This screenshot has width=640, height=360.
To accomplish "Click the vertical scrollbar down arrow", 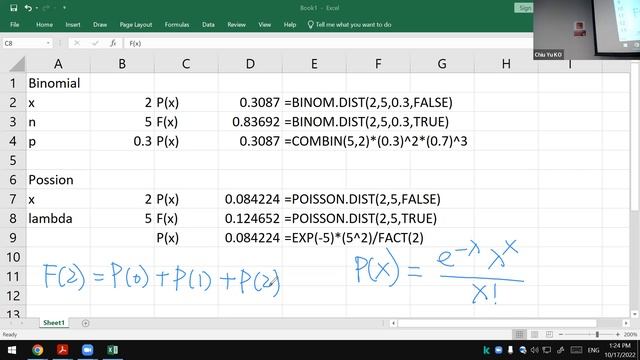I will coord(635,314).
